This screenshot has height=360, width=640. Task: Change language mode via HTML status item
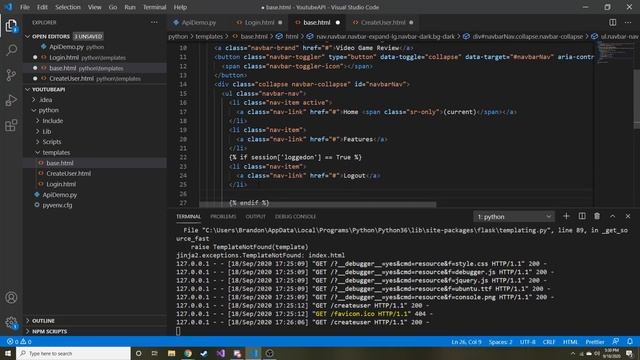(570, 342)
